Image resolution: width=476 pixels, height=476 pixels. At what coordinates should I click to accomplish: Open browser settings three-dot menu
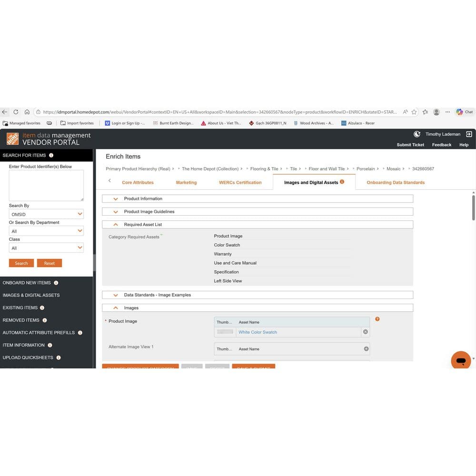pyautogui.click(x=447, y=112)
